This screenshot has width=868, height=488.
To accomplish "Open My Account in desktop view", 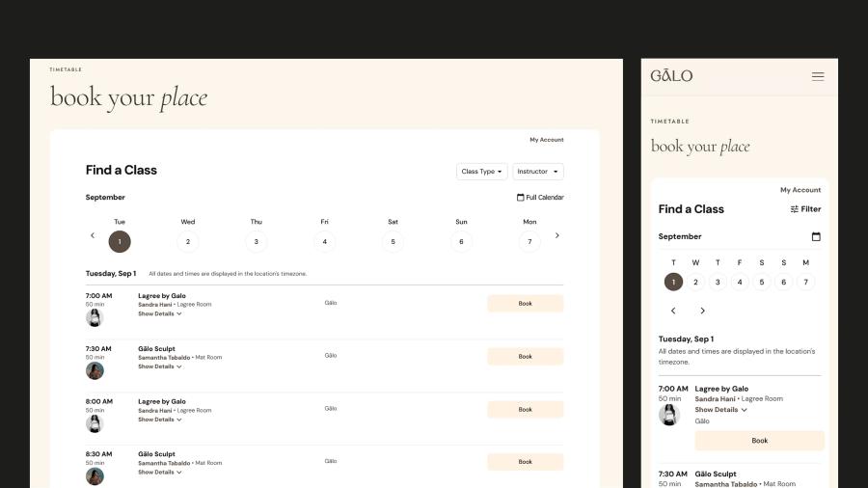I will tap(547, 140).
